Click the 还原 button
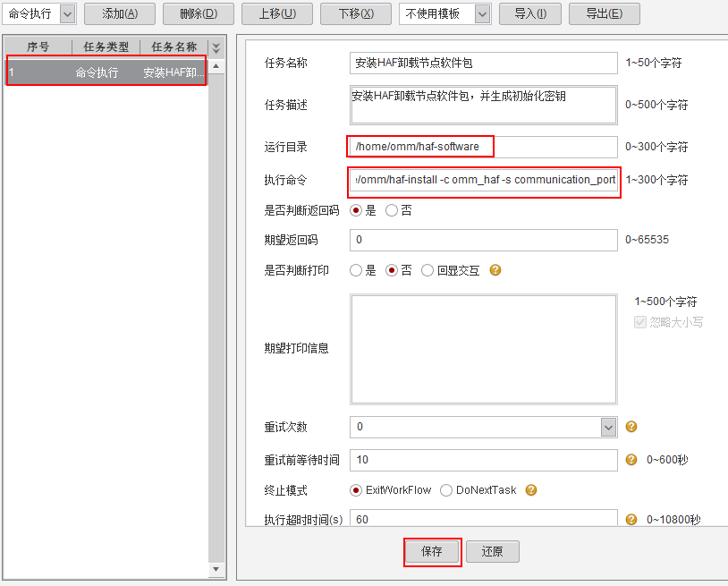 (492, 552)
